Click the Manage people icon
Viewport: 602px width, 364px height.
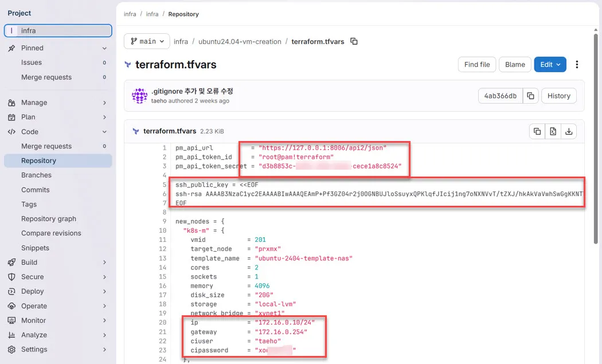11,103
